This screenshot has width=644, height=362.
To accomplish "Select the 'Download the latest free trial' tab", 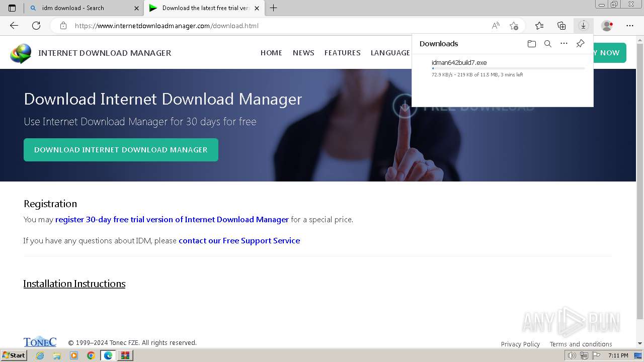I will click(204, 8).
